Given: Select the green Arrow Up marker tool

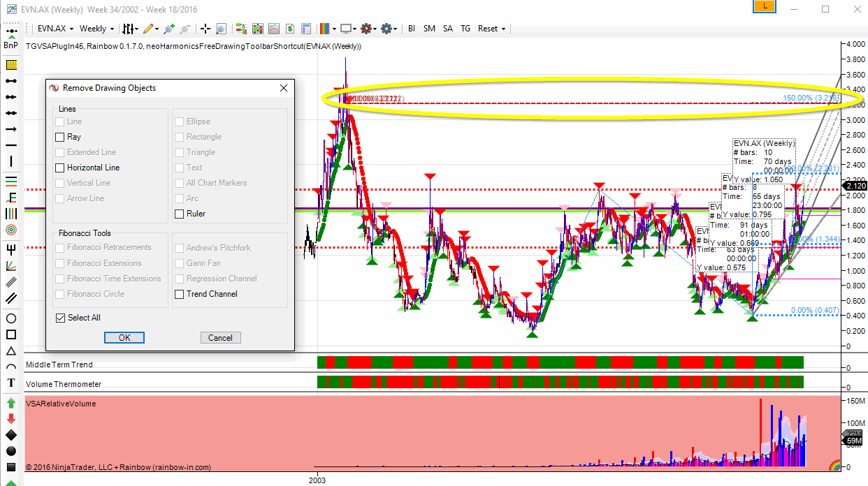Looking at the screenshot, I should 10,403.
